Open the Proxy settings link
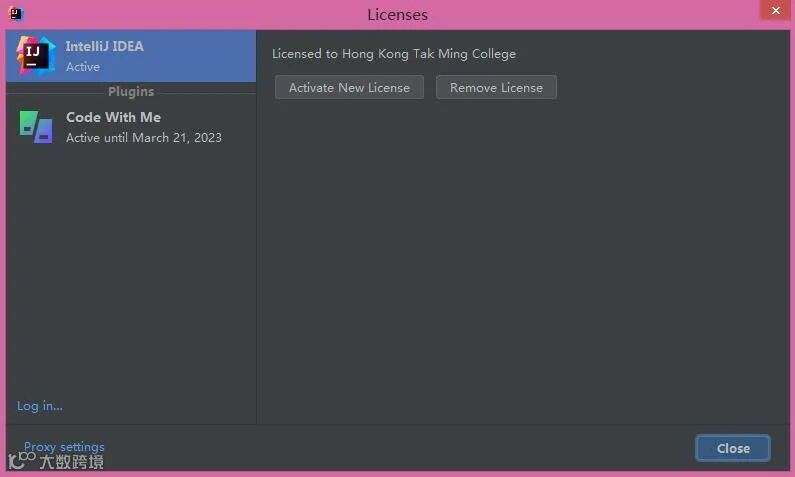The height and width of the screenshot is (477, 795). [64, 447]
